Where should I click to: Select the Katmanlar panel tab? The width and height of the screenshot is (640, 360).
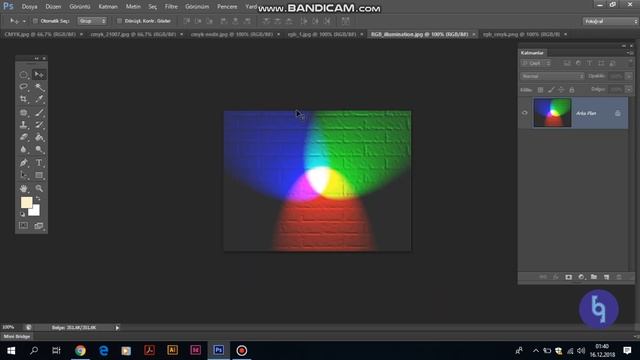pyautogui.click(x=532, y=53)
